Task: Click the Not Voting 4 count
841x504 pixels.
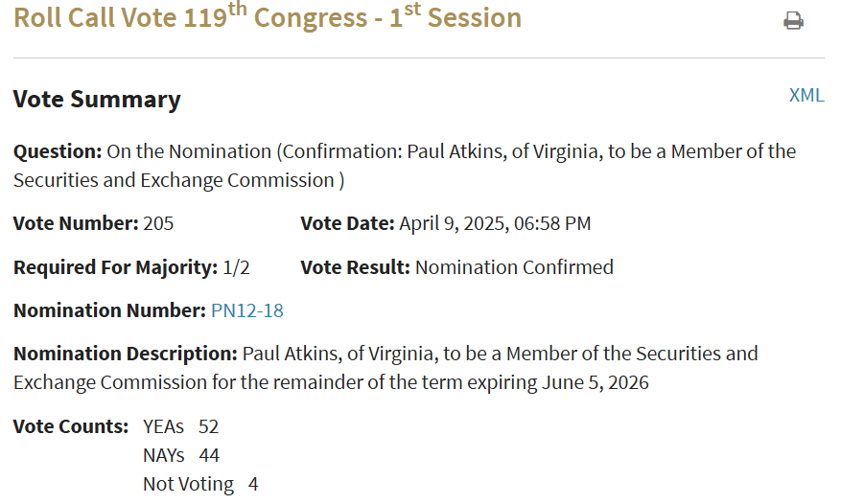Action: pos(200,484)
